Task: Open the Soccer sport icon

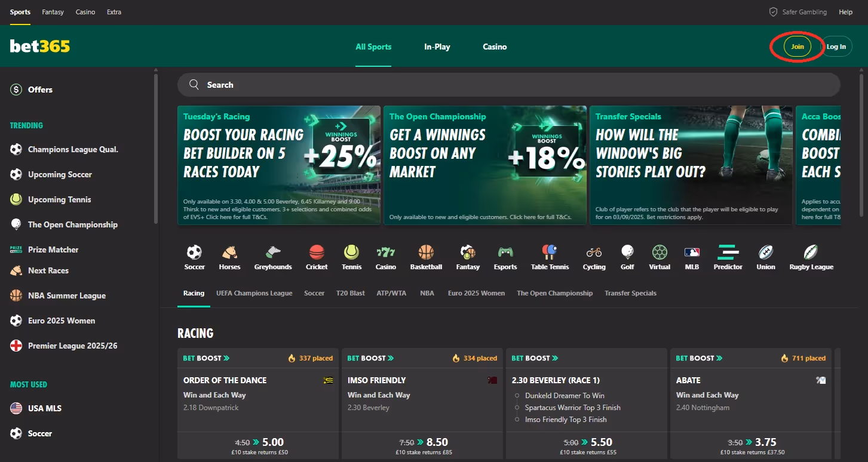Action: point(194,252)
